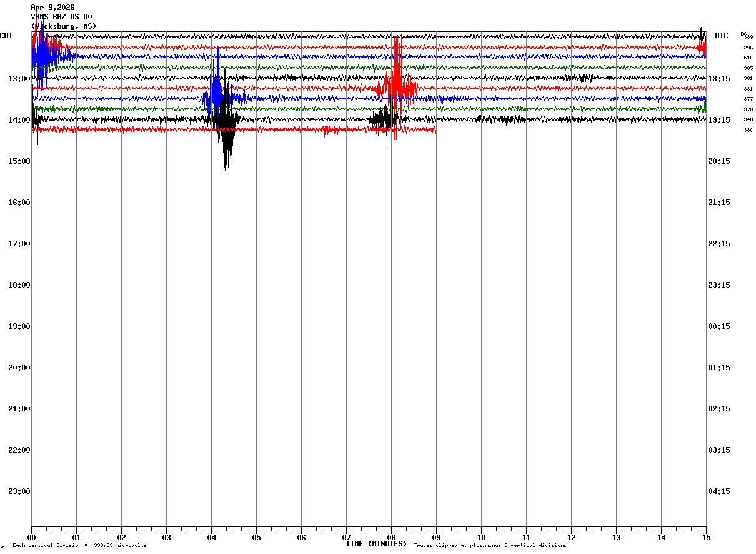Select the DC value '377'
This screenshot has width=756, height=554.
(748, 99)
